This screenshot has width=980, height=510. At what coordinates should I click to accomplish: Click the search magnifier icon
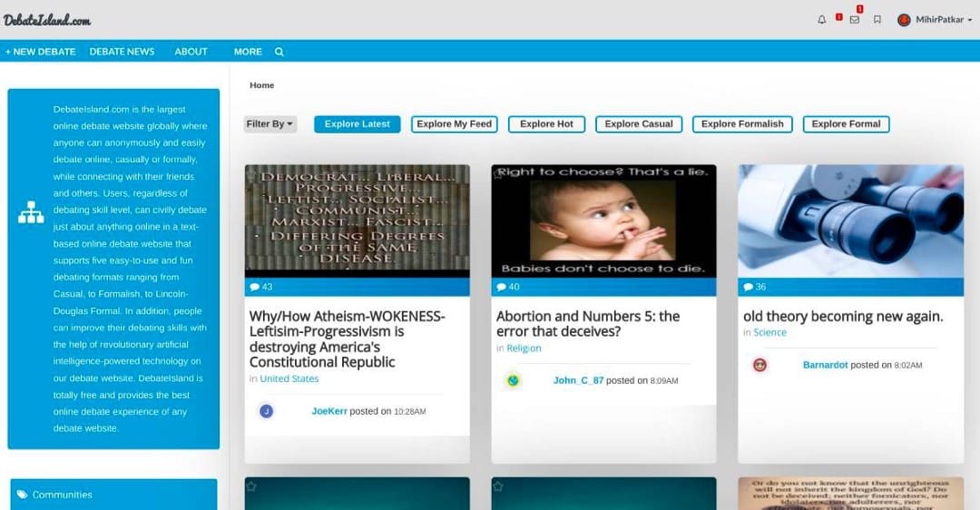(x=279, y=52)
